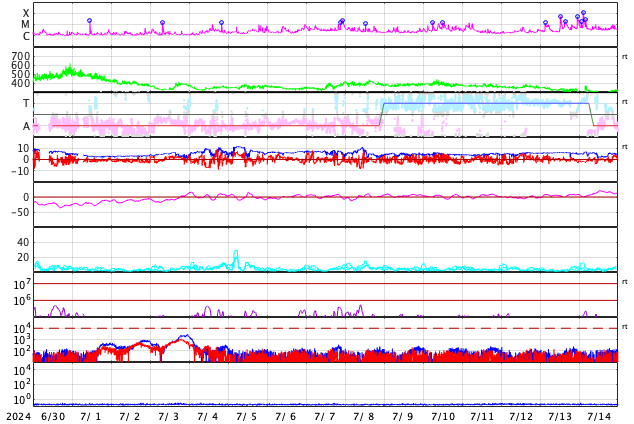The height and width of the screenshot is (424, 634).
Task: Click the 10^3 axis label
Action: 22,340
